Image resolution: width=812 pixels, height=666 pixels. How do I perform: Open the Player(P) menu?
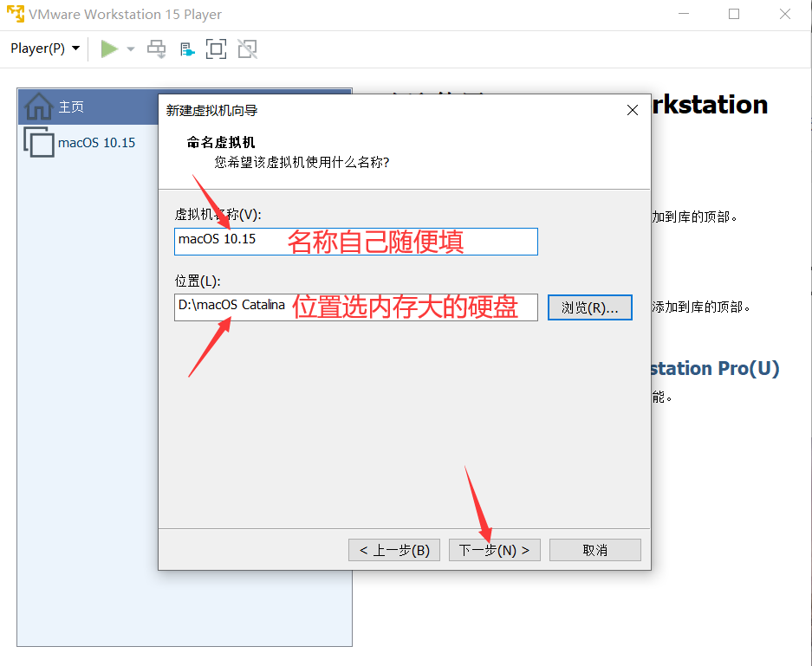coord(45,48)
